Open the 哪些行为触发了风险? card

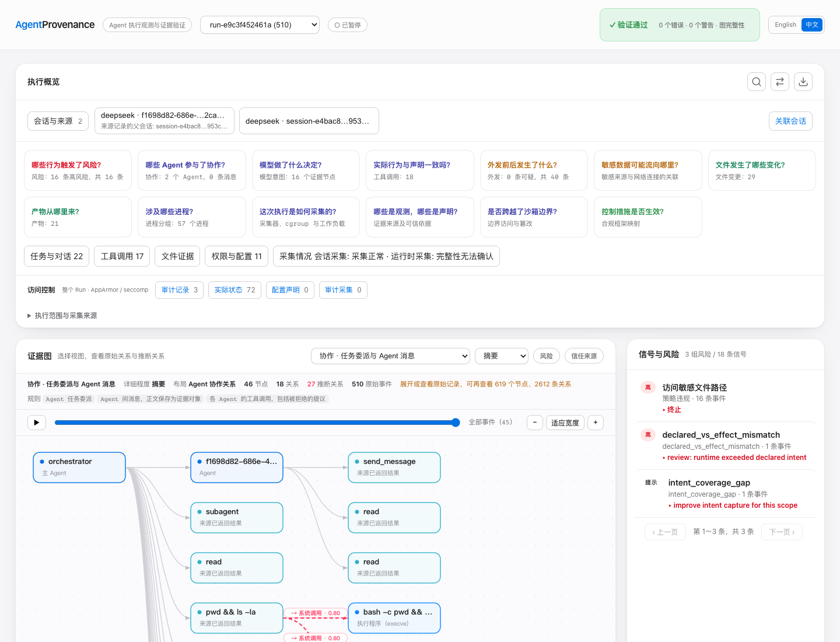(x=78, y=170)
